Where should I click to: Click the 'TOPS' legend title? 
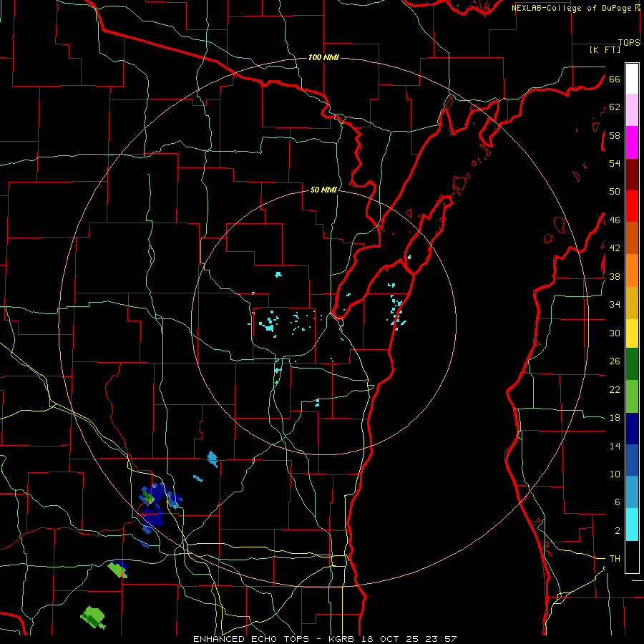click(x=629, y=42)
